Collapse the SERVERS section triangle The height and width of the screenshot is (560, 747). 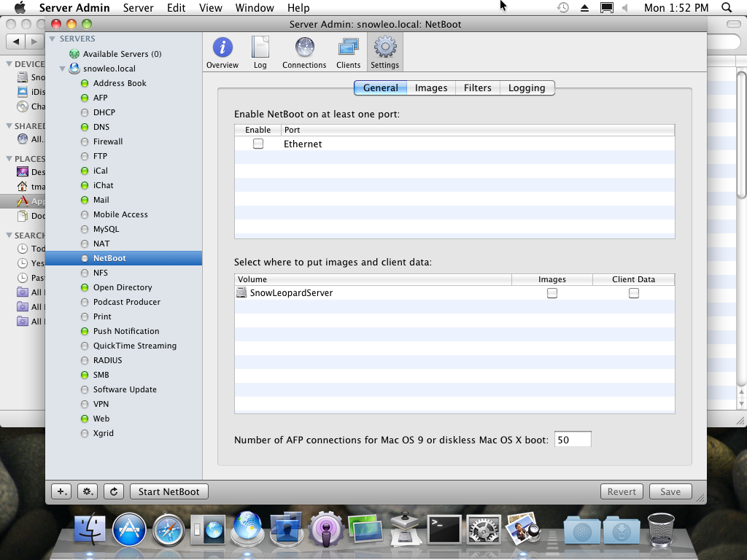53,39
